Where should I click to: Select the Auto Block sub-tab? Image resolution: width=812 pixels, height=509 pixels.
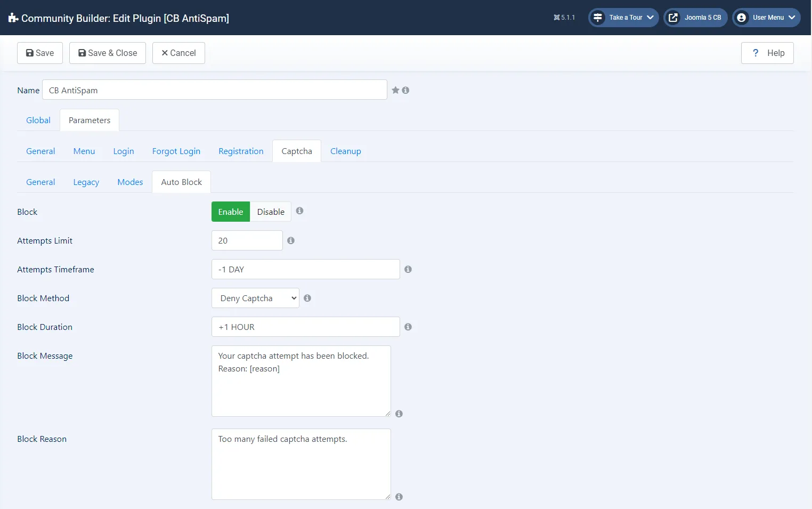[x=182, y=182]
